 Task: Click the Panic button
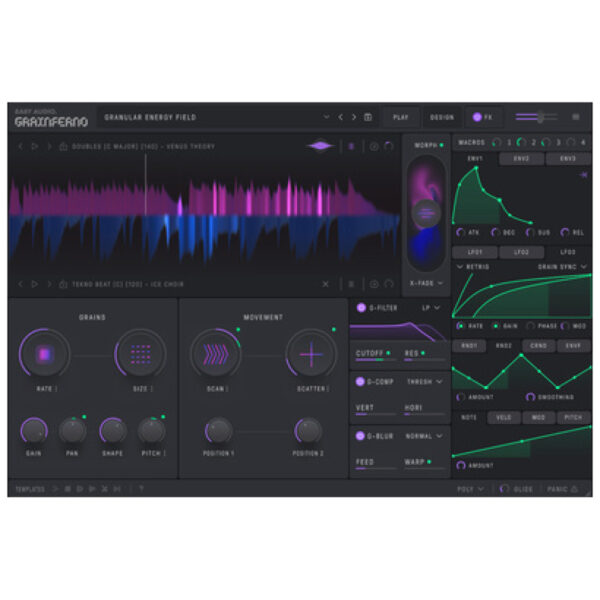[x=562, y=489]
